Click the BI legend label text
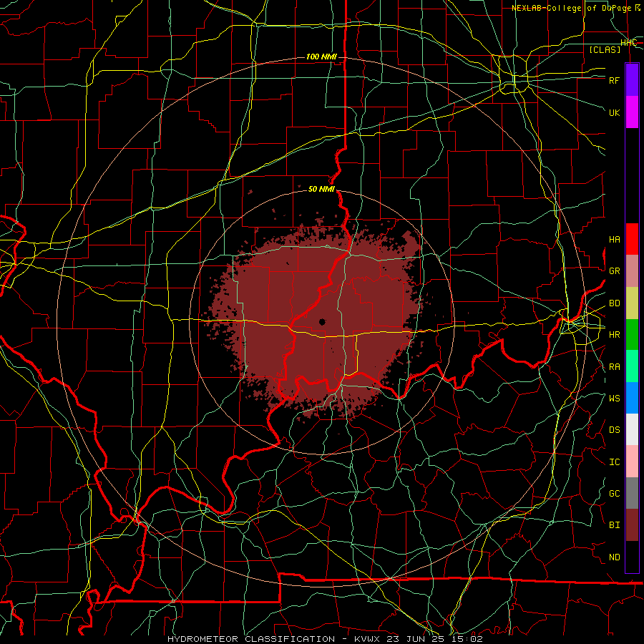The image size is (644, 644). pos(614,525)
